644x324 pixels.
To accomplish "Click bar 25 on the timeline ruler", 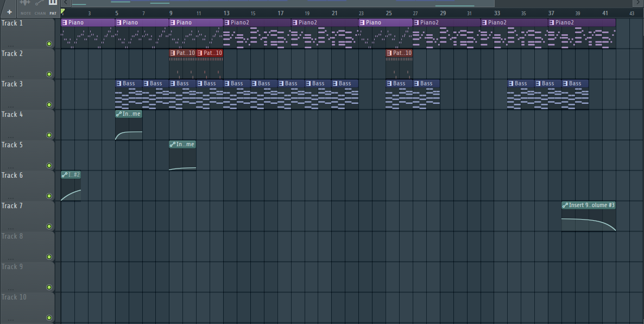I will pyautogui.click(x=389, y=13).
